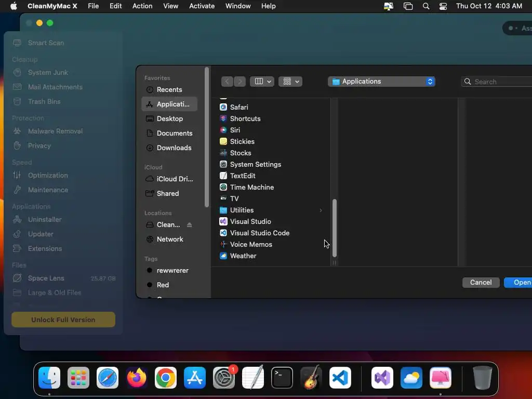Open Desktop in the dialog sidebar
The height and width of the screenshot is (399, 532).
[169, 119]
